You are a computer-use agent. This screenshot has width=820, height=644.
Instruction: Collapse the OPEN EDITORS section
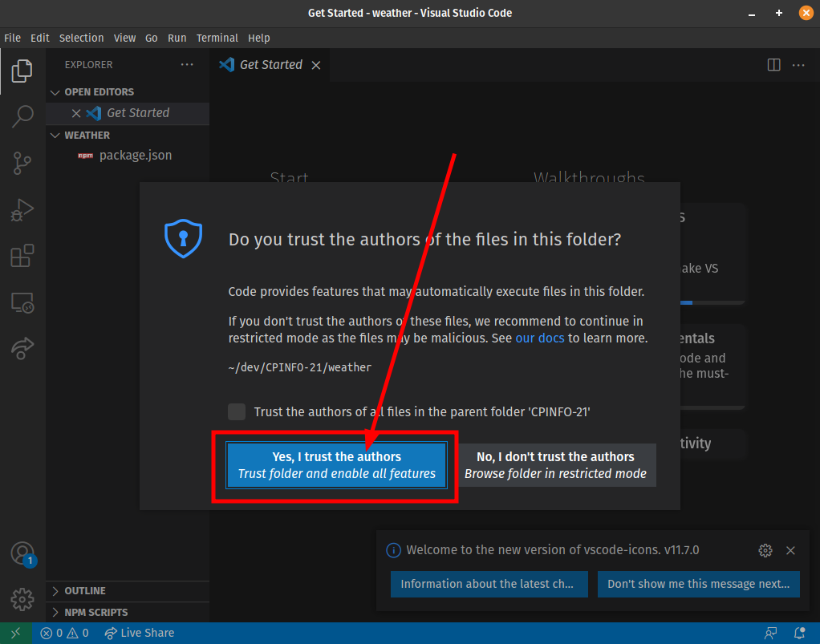[x=55, y=91]
